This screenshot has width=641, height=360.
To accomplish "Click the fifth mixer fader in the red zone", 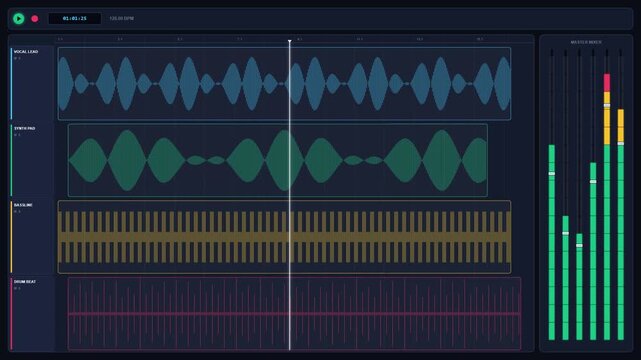I will tap(607, 105).
